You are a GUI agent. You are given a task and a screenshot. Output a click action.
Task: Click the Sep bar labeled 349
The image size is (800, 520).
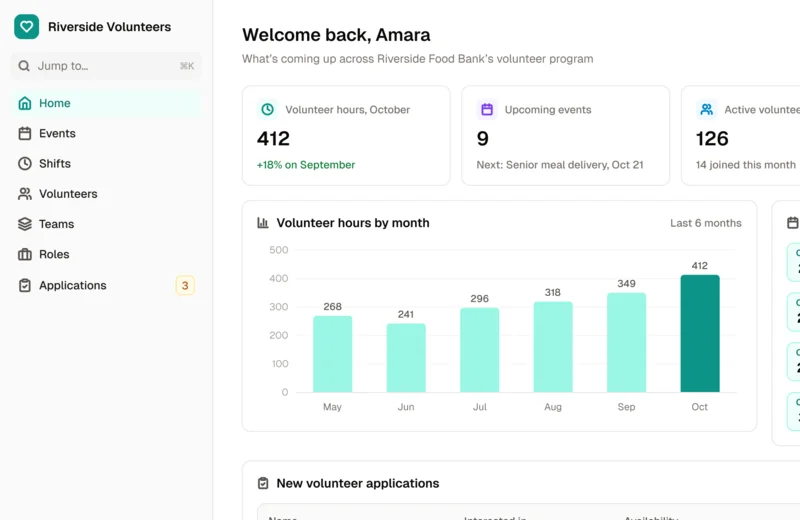[x=627, y=342]
